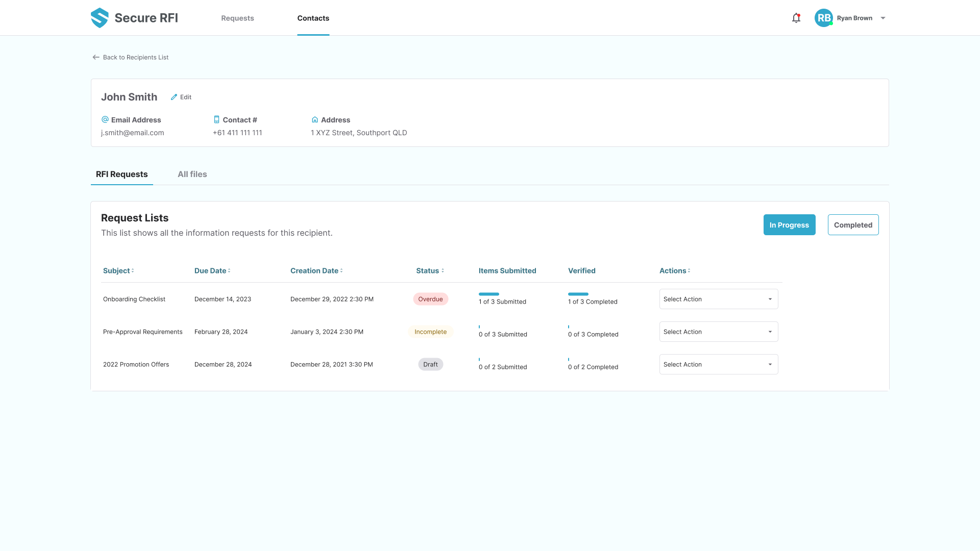Sort by Creation Date column arrows
This screenshot has width=980, height=551.
[341, 271]
